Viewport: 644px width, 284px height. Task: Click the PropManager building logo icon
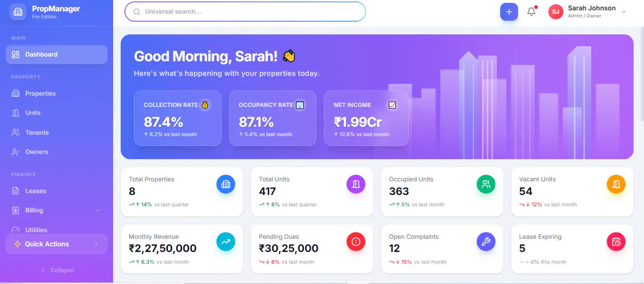point(18,12)
